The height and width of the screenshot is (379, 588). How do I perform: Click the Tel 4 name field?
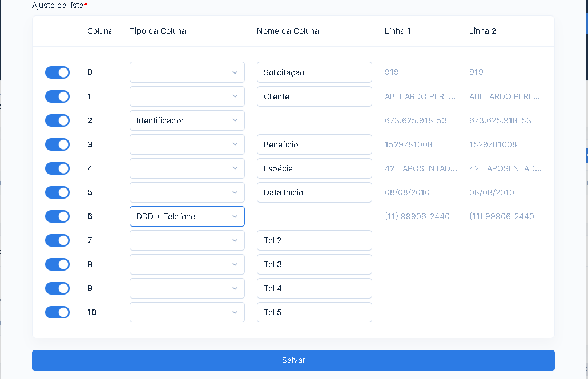tap(314, 288)
